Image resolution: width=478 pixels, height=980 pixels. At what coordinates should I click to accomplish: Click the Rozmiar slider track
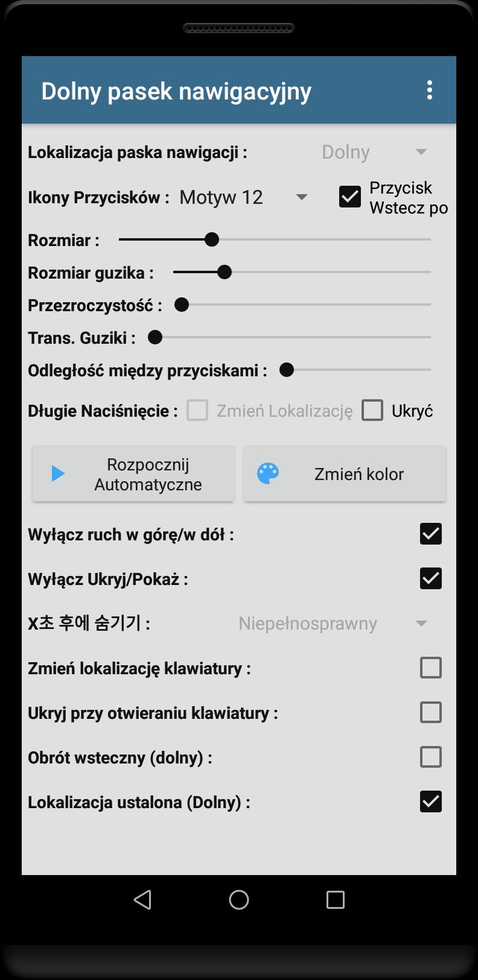(x=275, y=239)
